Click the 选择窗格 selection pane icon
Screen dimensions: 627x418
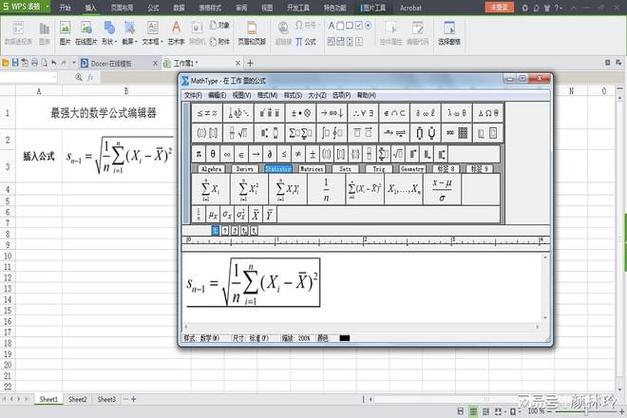(449, 33)
